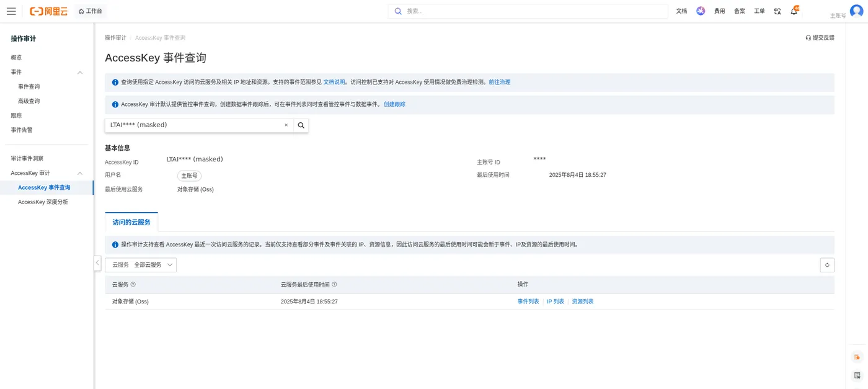The image size is (868, 389).
Task: Switch language via the translate icon
Action: pyautogui.click(x=777, y=11)
